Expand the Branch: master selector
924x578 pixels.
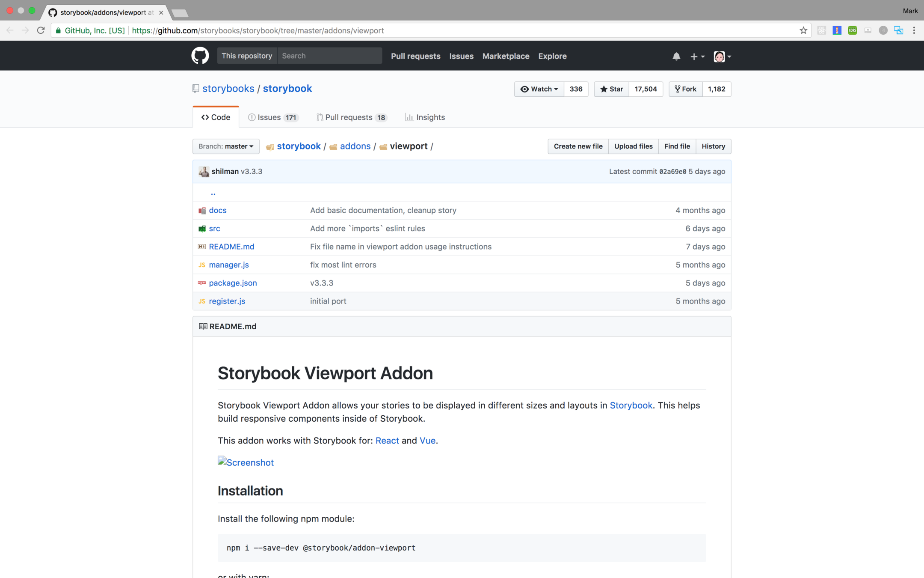pyautogui.click(x=225, y=146)
